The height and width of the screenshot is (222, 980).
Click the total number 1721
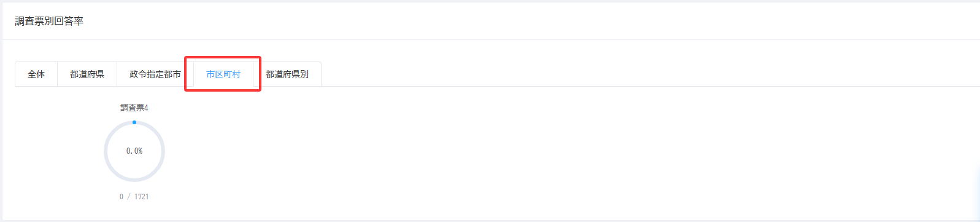142,197
